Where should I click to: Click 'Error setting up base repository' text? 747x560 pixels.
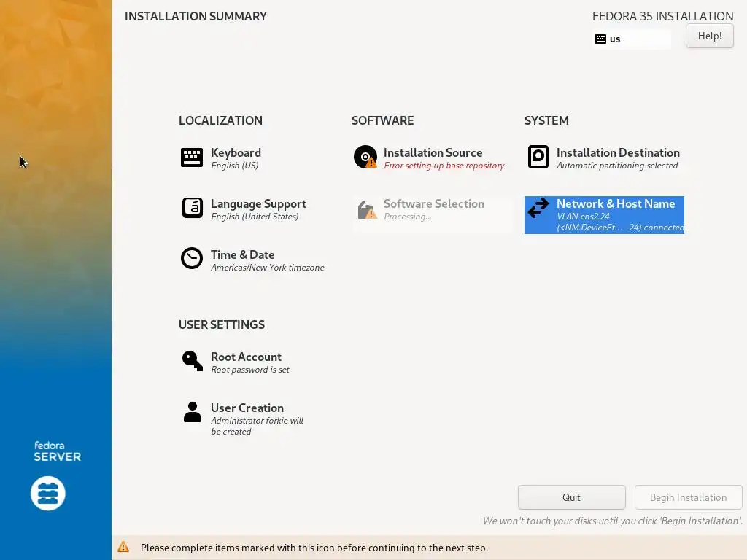click(x=444, y=166)
